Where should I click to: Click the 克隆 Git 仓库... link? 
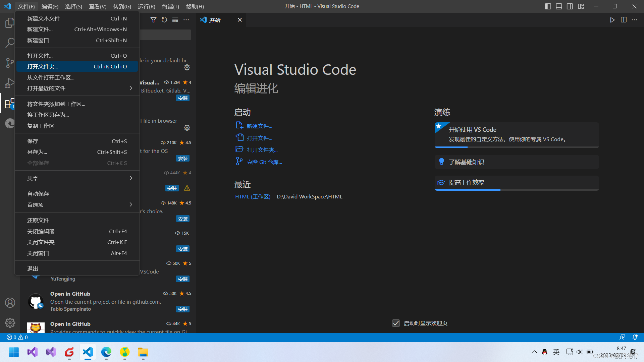(264, 162)
